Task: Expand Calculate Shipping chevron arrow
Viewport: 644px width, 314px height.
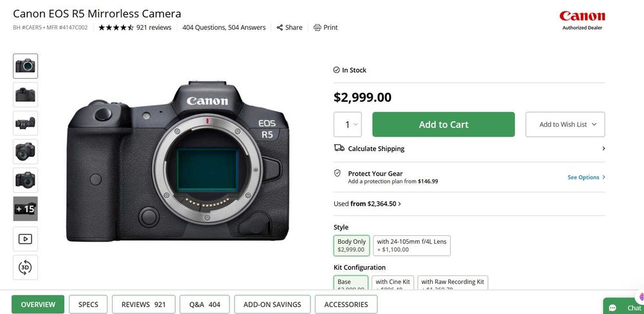Action: [x=603, y=148]
